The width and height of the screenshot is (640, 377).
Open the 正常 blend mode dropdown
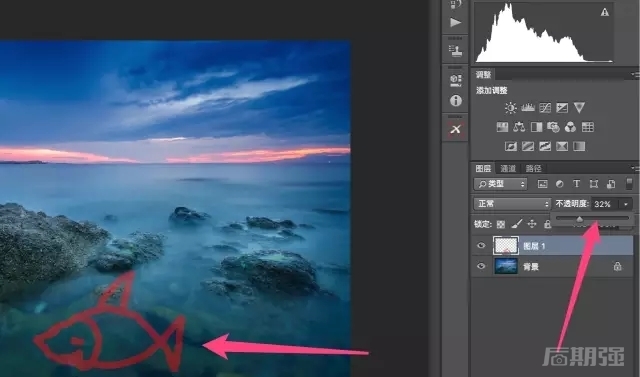(512, 204)
